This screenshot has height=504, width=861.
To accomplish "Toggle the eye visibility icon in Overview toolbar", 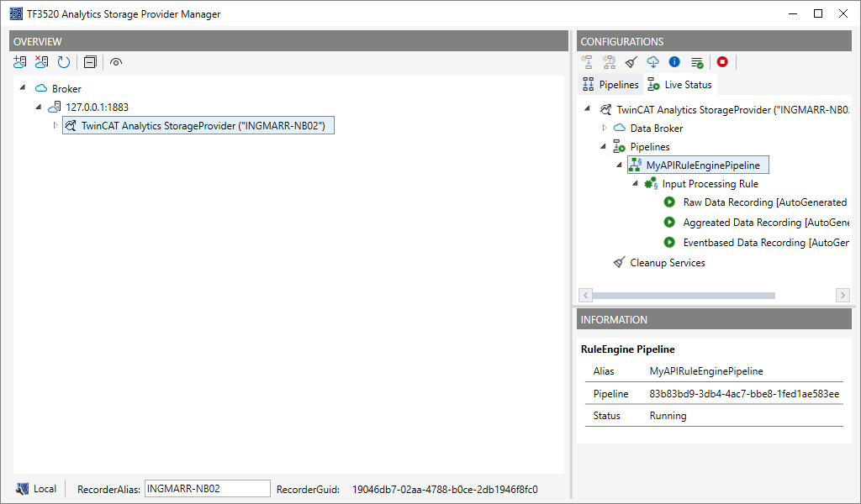I will tap(116, 62).
